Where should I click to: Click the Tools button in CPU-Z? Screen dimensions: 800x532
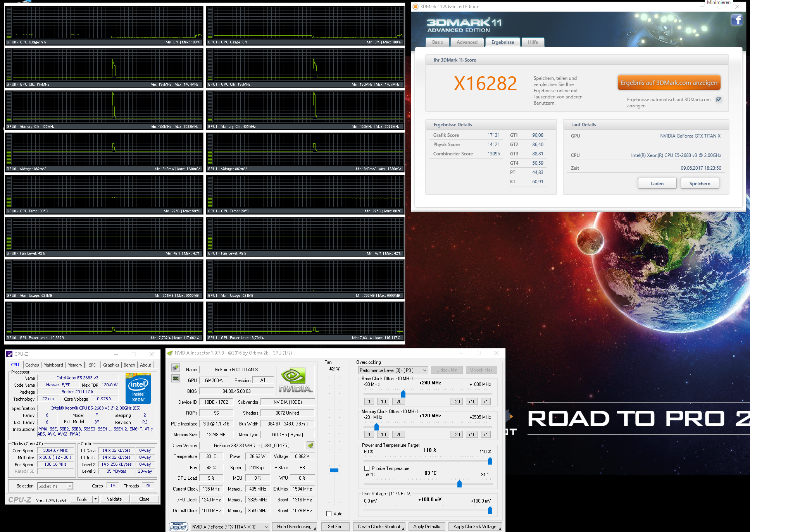click(x=81, y=499)
